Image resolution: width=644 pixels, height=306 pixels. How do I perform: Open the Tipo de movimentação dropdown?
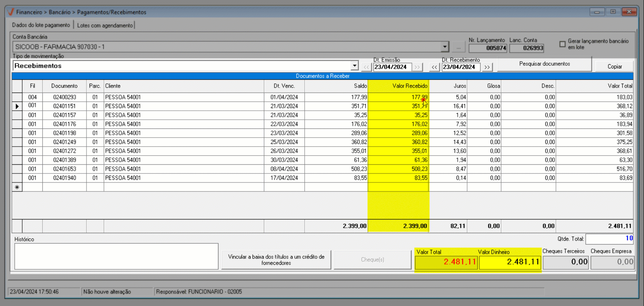click(x=354, y=66)
